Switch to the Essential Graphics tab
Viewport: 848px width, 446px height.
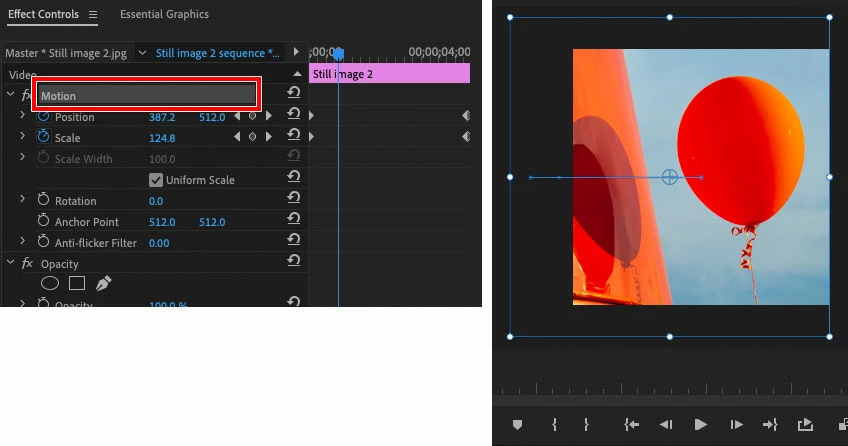click(164, 15)
